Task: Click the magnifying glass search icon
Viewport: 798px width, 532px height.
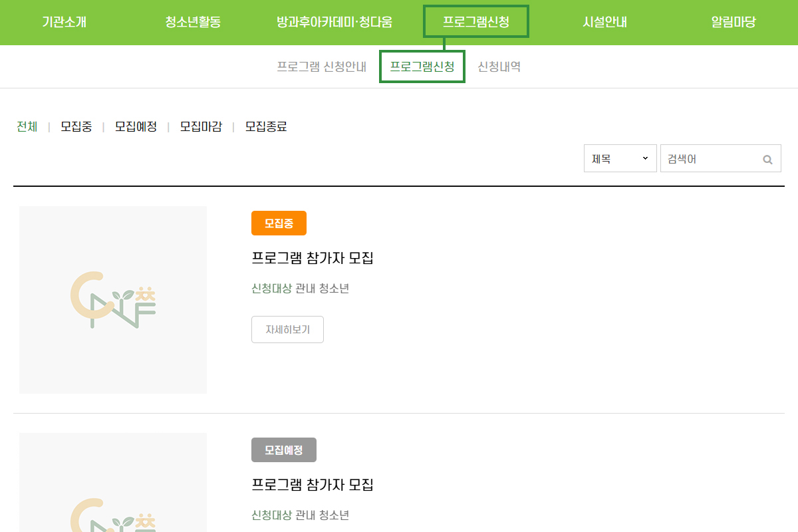Action: pyautogui.click(x=767, y=159)
